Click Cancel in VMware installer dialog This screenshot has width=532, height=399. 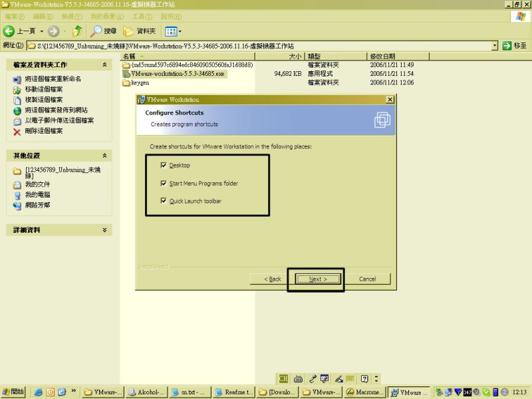[367, 279]
